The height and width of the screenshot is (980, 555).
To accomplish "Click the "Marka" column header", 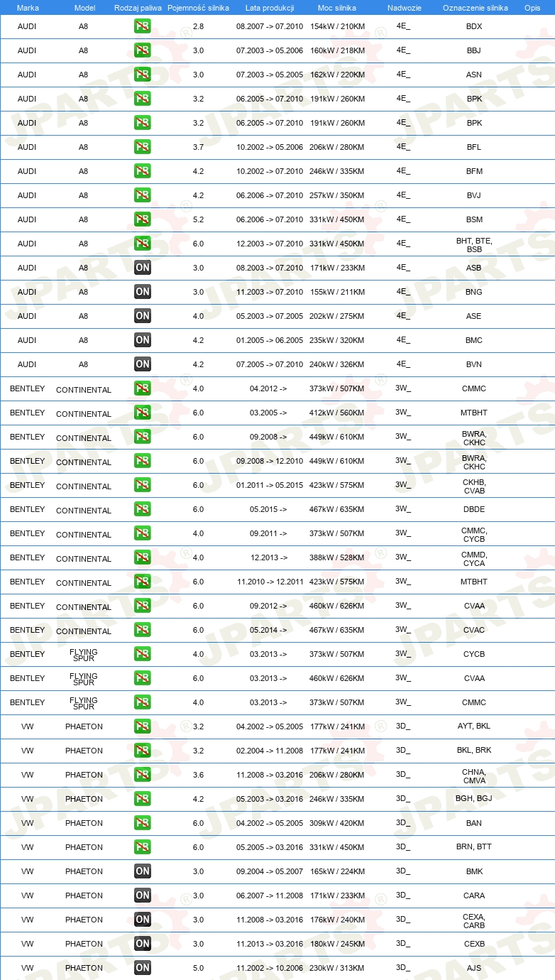I will coord(28,8).
